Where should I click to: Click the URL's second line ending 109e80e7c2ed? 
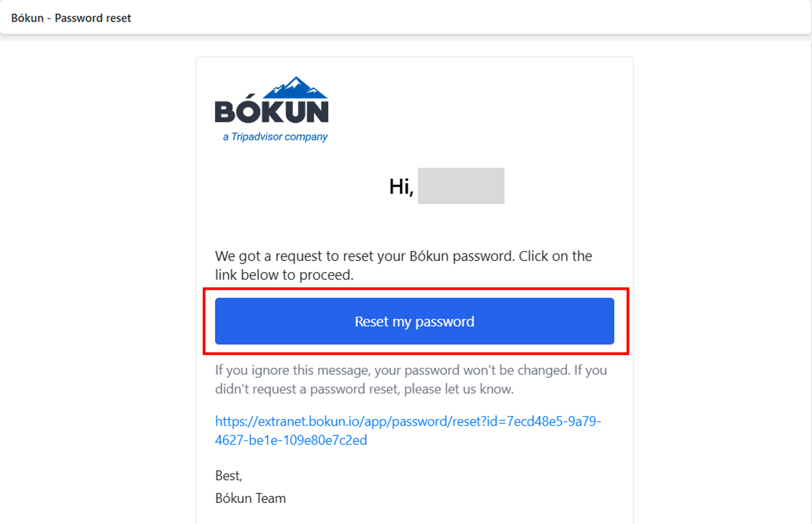pyautogui.click(x=291, y=440)
